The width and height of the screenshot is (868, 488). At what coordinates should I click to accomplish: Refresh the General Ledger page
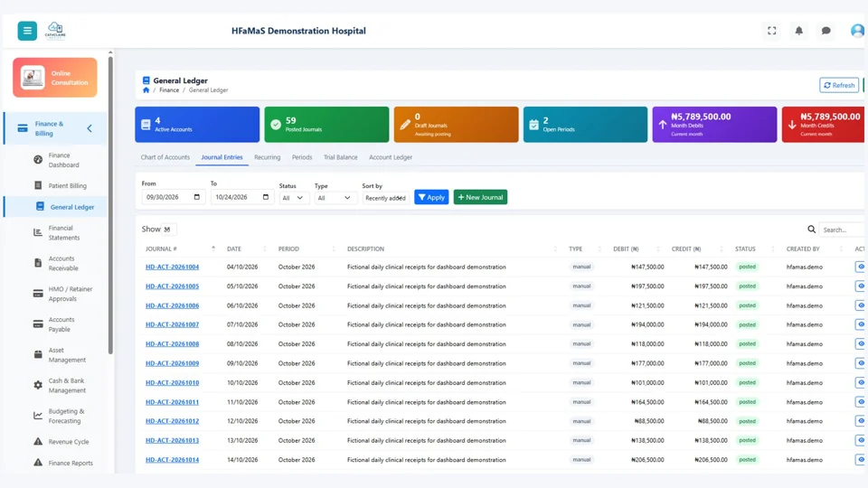pyautogui.click(x=839, y=85)
